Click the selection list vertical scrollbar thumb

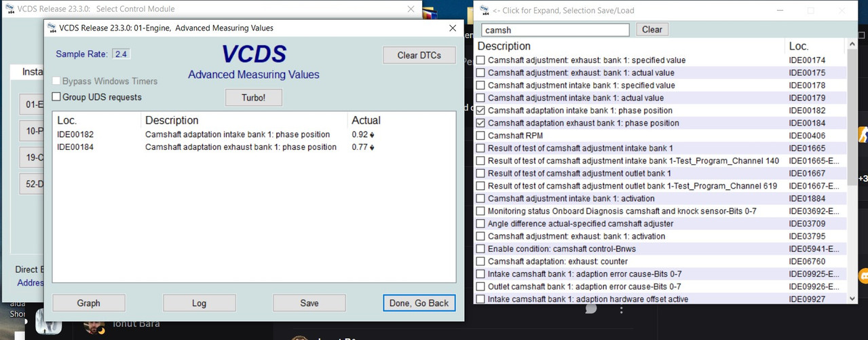point(852,117)
